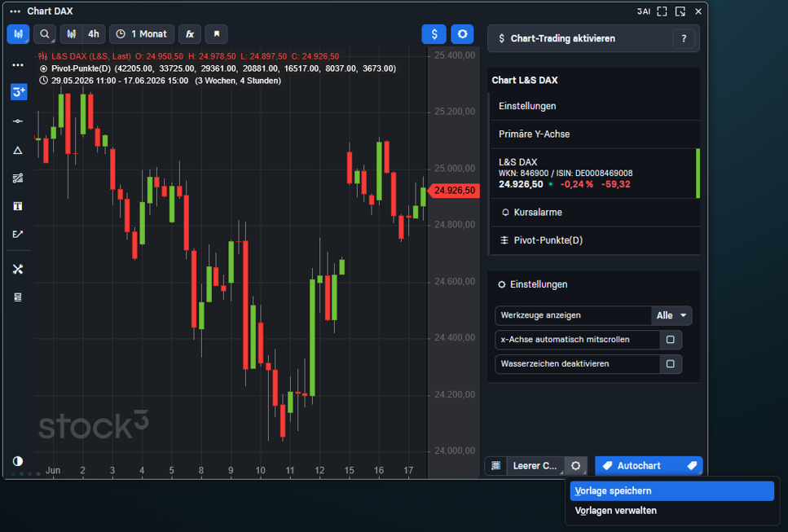Click the bookmark flag toolbar icon

click(217, 34)
